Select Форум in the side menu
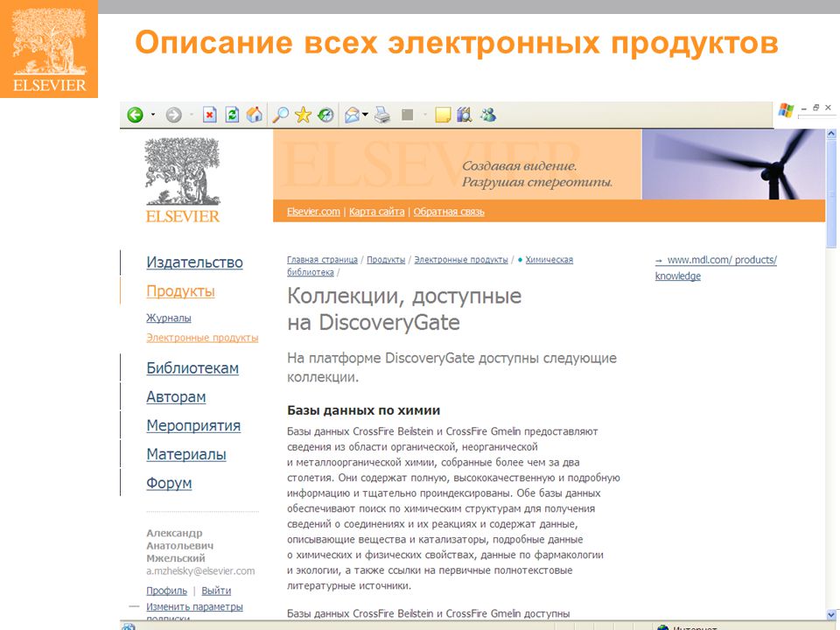This screenshot has width=840, height=630. point(169,483)
